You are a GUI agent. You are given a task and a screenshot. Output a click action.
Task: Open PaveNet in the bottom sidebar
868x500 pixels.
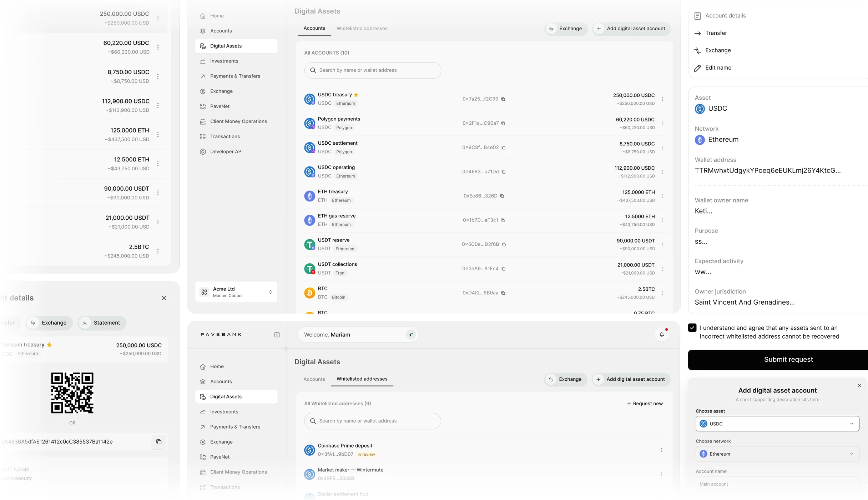pos(236,457)
